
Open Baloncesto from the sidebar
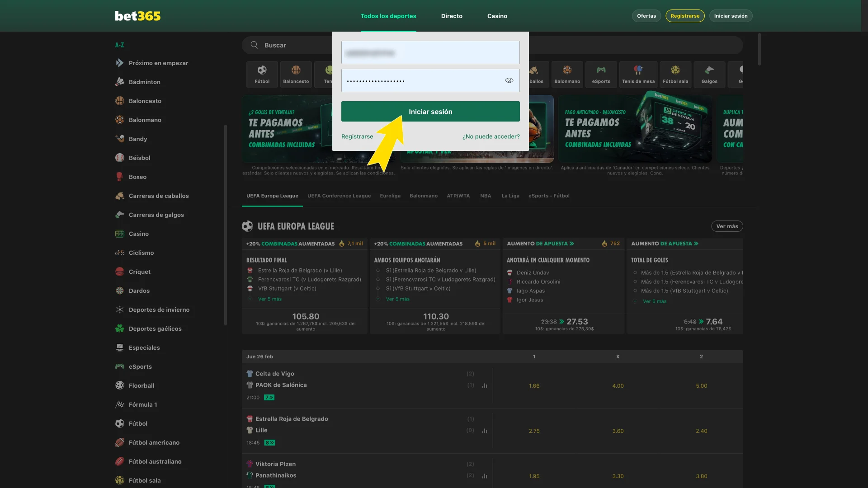[x=145, y=101]
